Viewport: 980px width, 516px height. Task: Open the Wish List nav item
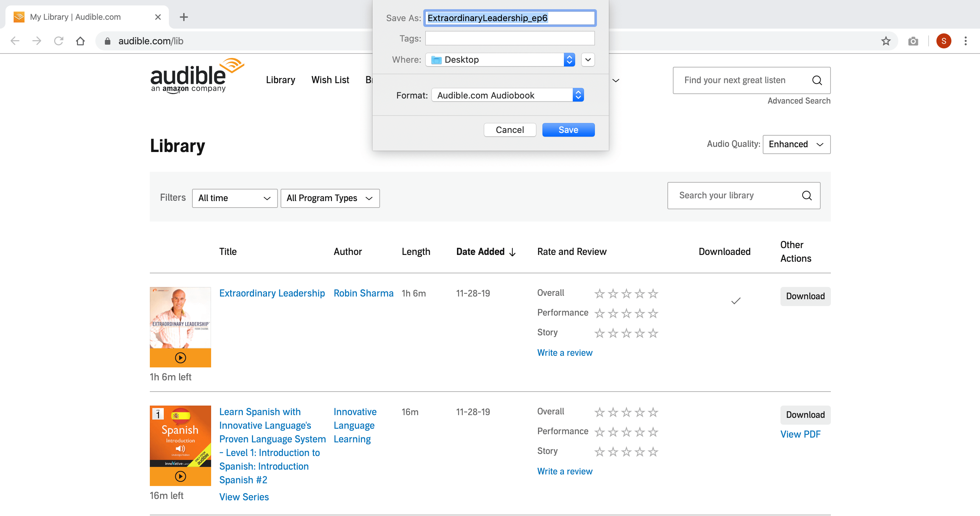click(x=330, y=80)
